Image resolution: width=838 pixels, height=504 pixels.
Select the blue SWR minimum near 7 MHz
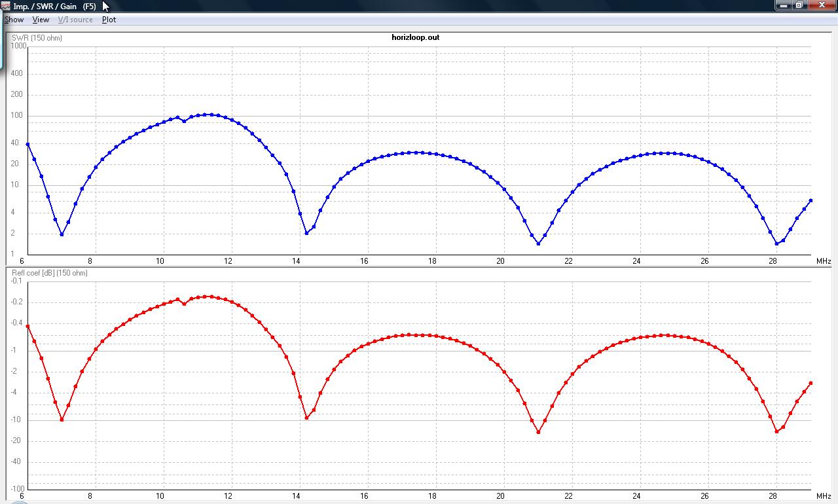(x=62, y=234)
